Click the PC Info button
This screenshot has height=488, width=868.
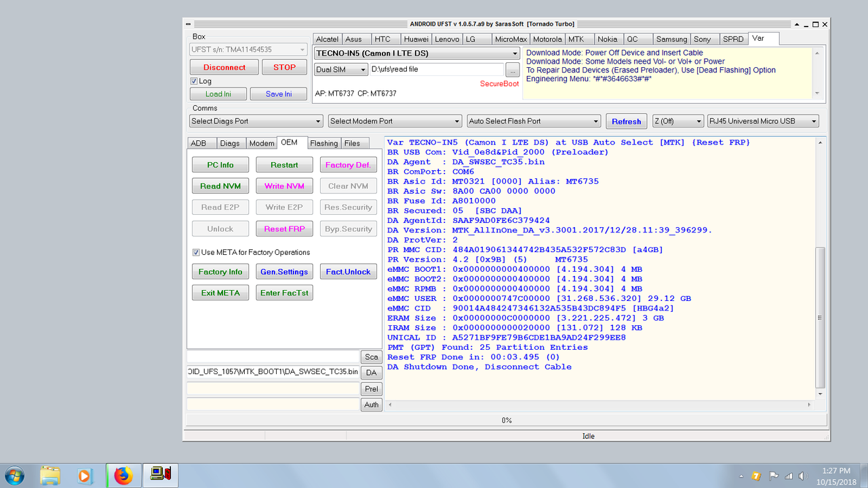(220, 165)
